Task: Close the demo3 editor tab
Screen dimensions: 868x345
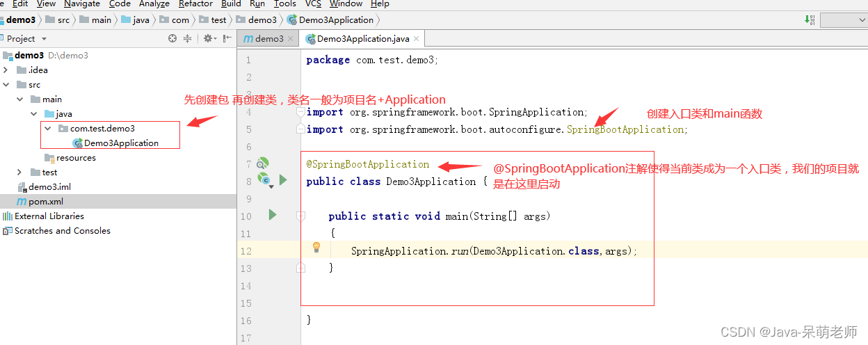Action: pyautogui.click(x=291, y=39)
